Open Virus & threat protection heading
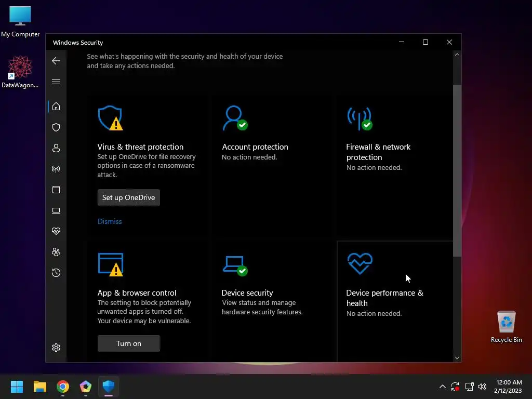Image resolution: width=532 pixels, height=399 pixels. click(x=140, y=147)
